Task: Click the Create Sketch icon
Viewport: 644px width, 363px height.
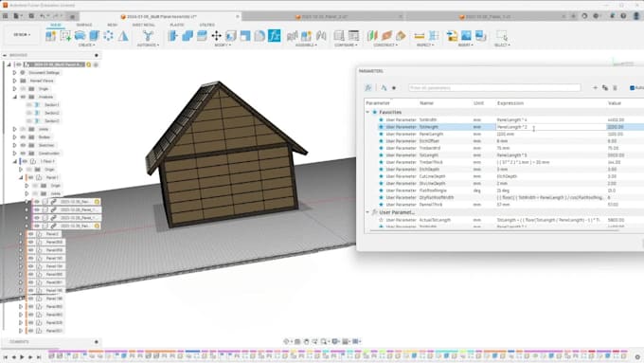Action: [x=65, y=36]
